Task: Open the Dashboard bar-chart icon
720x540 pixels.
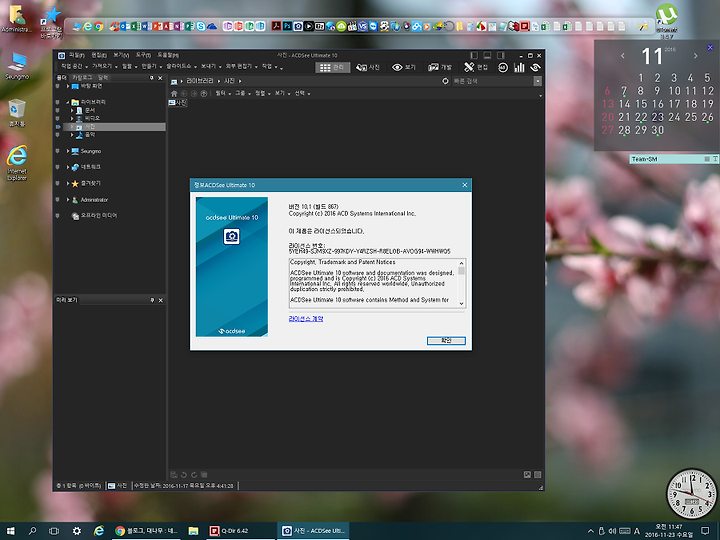Action: coord(519,68)
